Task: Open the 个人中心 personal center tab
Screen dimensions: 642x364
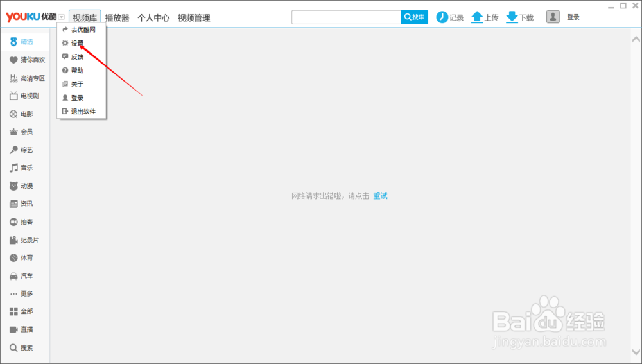Action: tap(153, 18)
